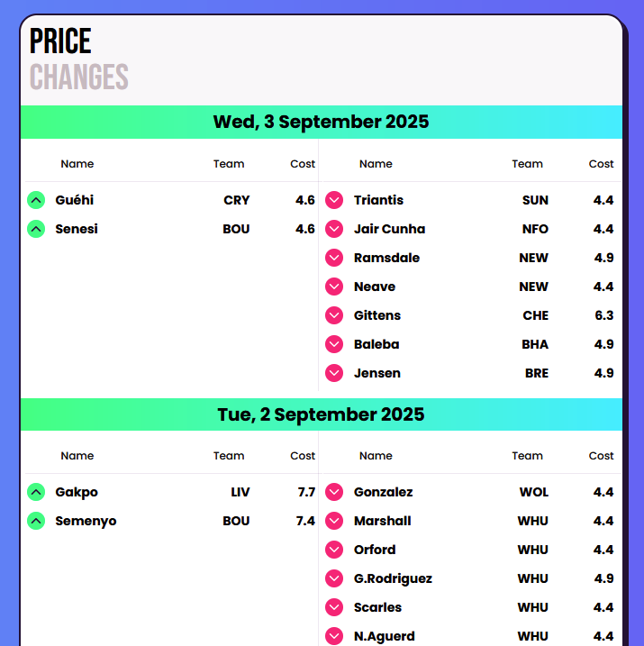Click the green up arrow beside Guéhi

[x=36, y=200]
